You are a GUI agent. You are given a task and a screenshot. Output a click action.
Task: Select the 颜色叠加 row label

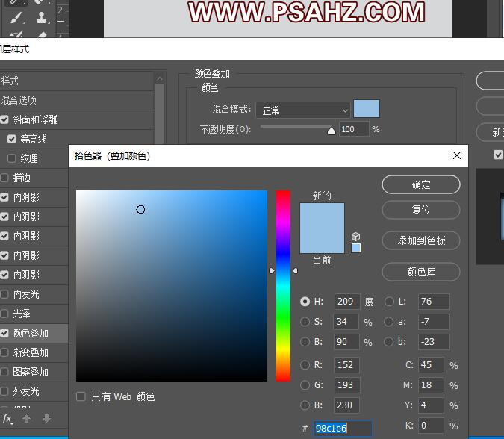31,333
